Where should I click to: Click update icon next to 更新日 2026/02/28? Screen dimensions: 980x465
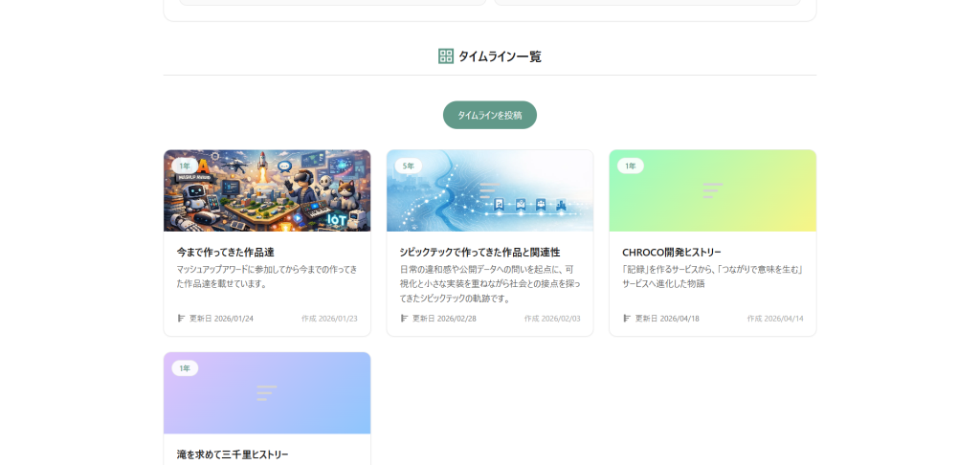404,319
